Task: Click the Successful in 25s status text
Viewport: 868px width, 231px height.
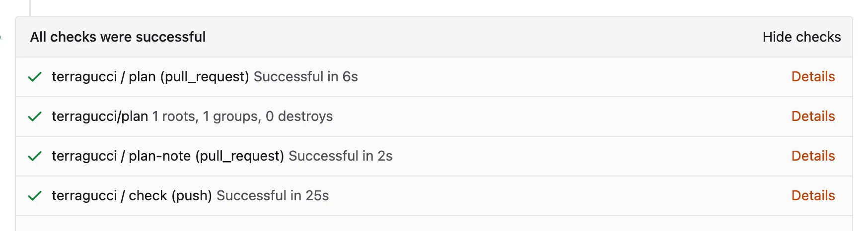Action: (x=273, y=196)
